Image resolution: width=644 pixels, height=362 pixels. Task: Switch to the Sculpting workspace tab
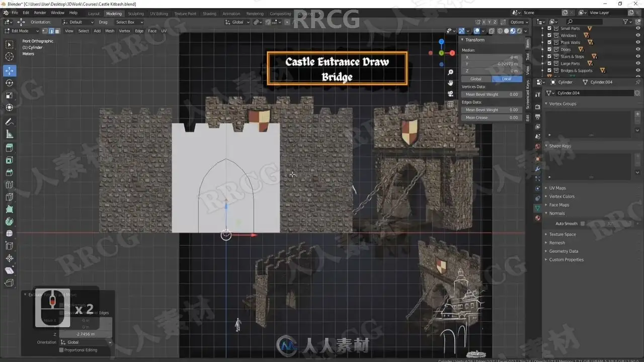tap(136, 14)
